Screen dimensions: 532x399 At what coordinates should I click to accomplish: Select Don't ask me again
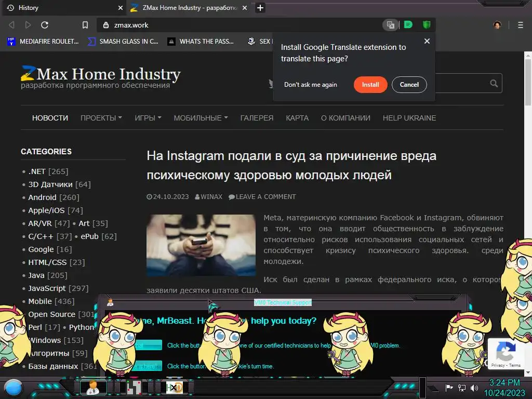[x=311, y=85]
